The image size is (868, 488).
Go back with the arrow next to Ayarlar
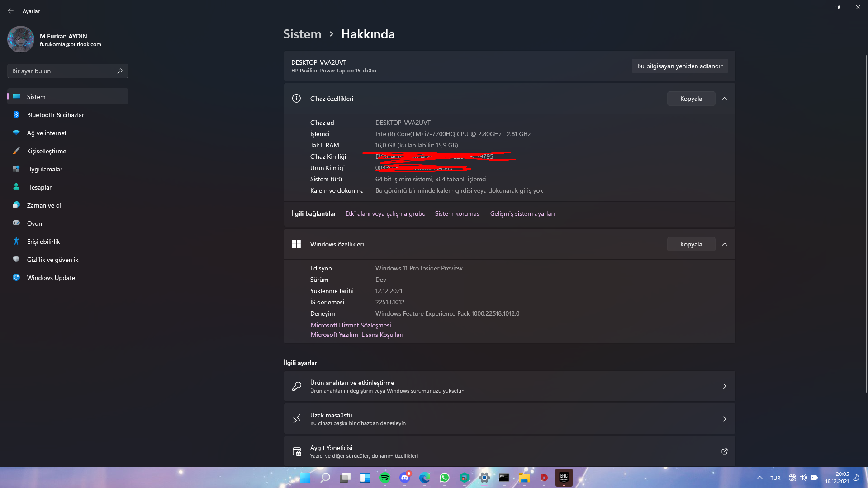(x=11, y=11)
